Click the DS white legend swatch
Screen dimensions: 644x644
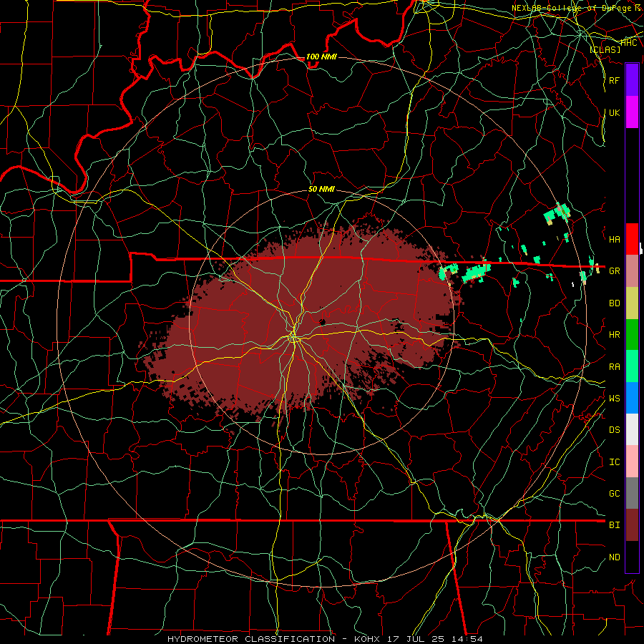[632, 429]
